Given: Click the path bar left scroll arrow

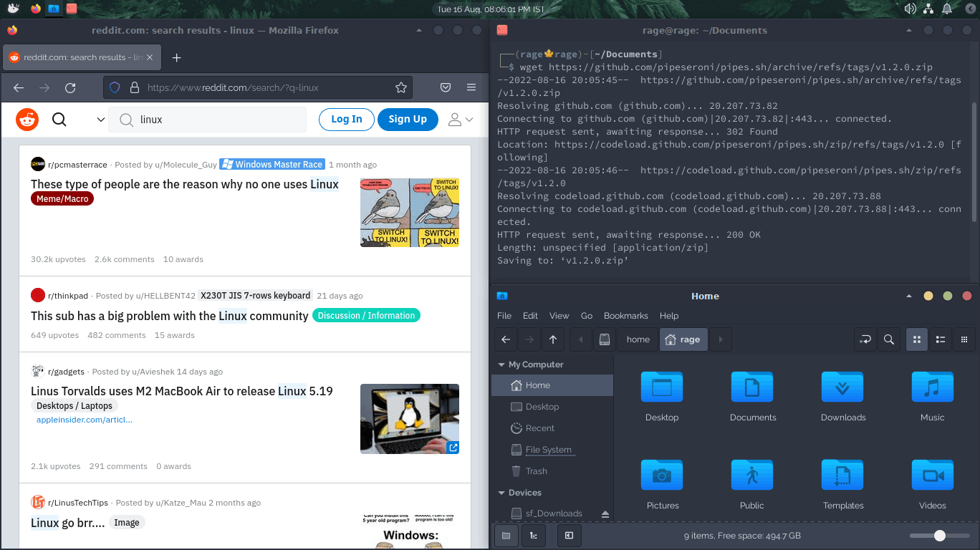Looking at the screenshot, I should [x=581, y=339].
